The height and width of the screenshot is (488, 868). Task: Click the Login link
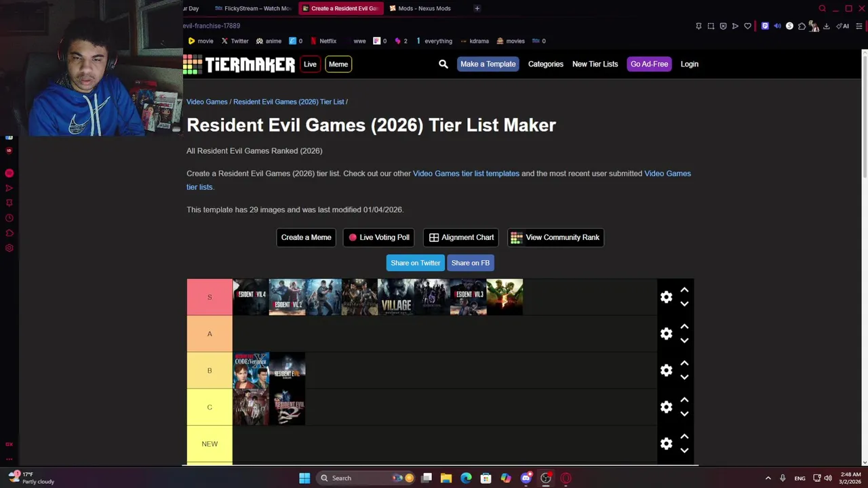pos(689,64)
